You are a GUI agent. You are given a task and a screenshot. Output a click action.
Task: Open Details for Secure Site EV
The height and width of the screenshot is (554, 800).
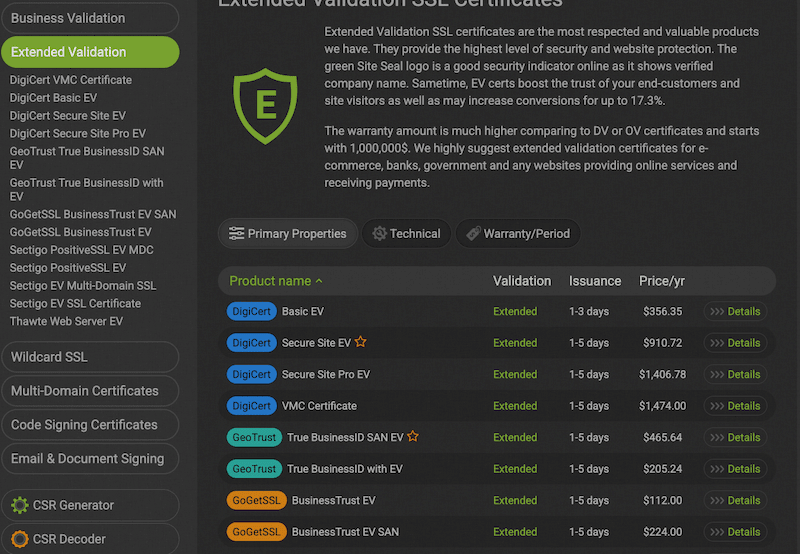(x=735, y=343)
